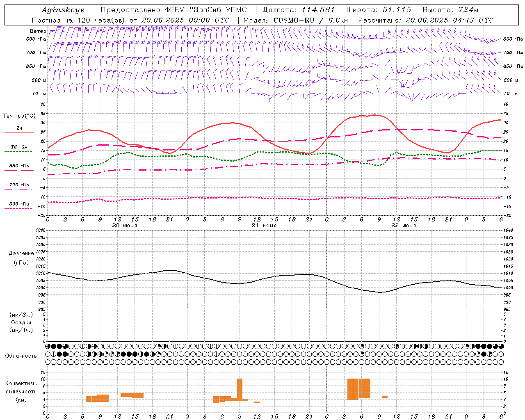525x420 pixels.
Task: Click the tallest orange convective bar on 21 июня
Action: tap(240, 389)
